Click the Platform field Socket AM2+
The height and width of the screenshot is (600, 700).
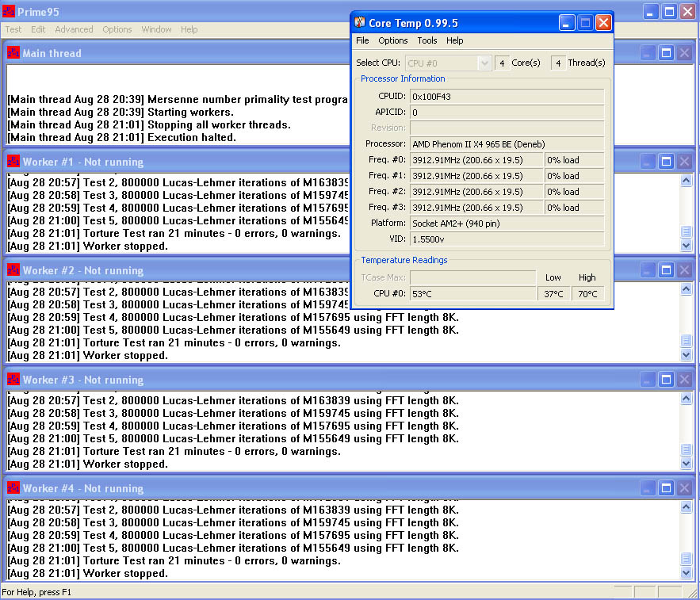[507, 224]
